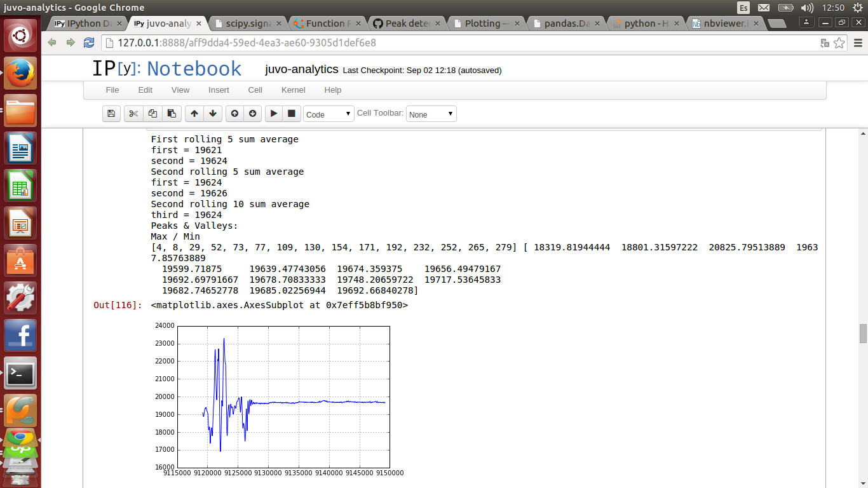
Task: Interrupt kernel with stop button
Action: (292, 114)
